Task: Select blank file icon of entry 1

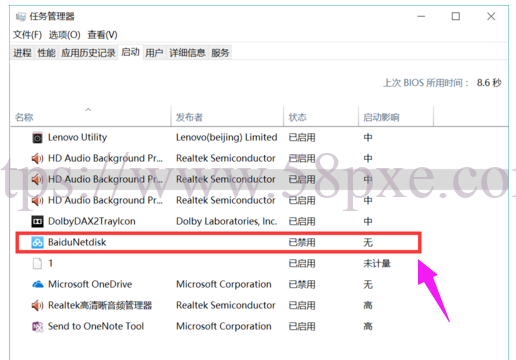Action: (37, 263)
